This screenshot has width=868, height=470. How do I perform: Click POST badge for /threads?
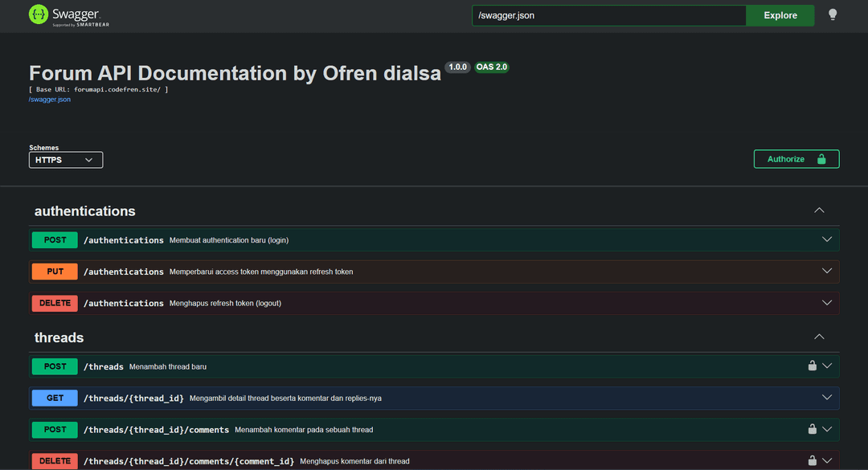coord(55,366)
